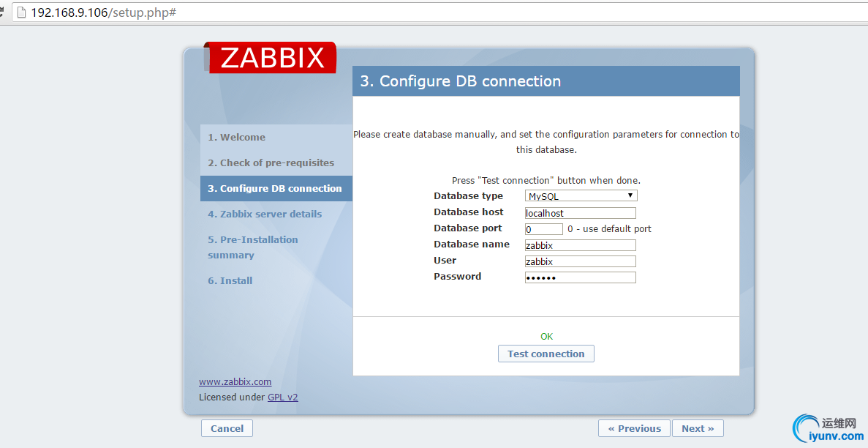Select step 1. Welcome

coord(276,137)
